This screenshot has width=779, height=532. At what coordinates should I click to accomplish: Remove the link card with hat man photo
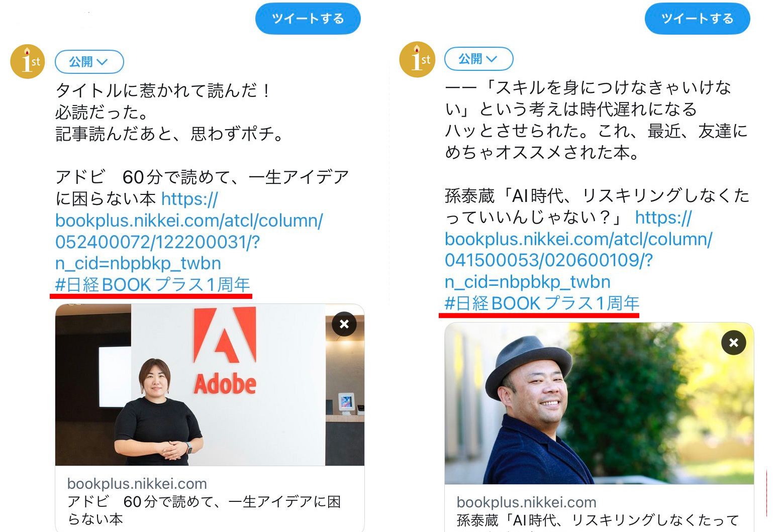click(734, 343)
